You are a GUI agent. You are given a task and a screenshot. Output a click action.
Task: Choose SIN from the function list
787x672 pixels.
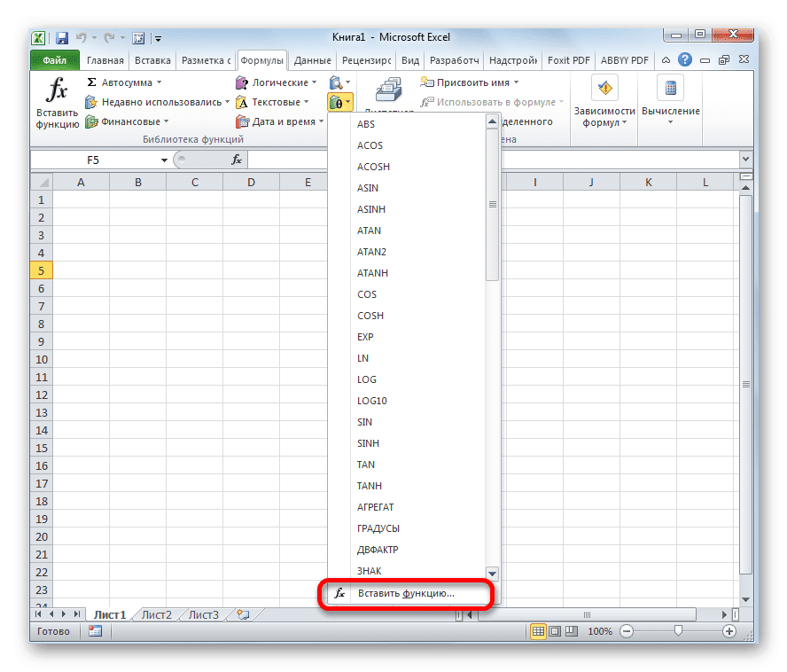(407, 422)
